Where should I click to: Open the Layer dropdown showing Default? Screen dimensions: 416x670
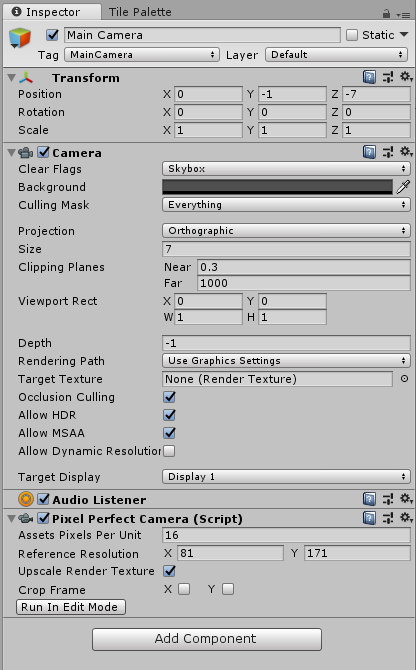(x=336, y=55)
